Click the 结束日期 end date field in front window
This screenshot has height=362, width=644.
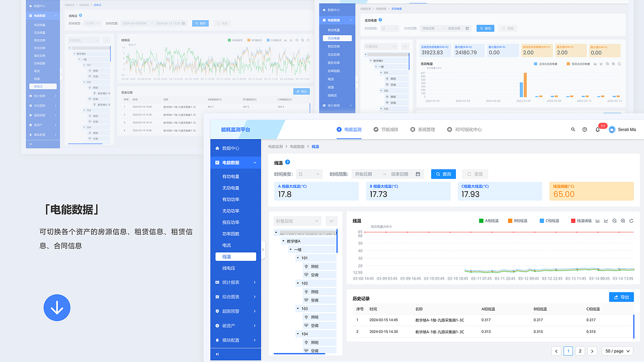pyautogui.click(x=400, y=174)
